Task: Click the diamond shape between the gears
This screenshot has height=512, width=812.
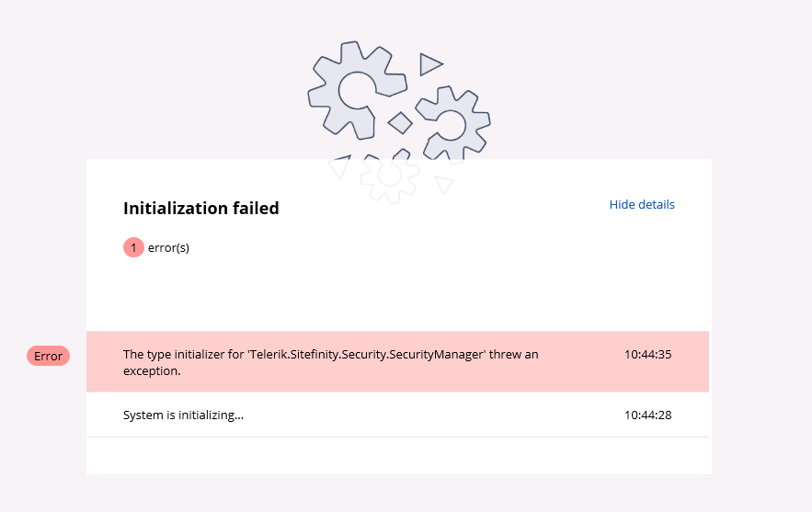Action: [x=400, y=122]
